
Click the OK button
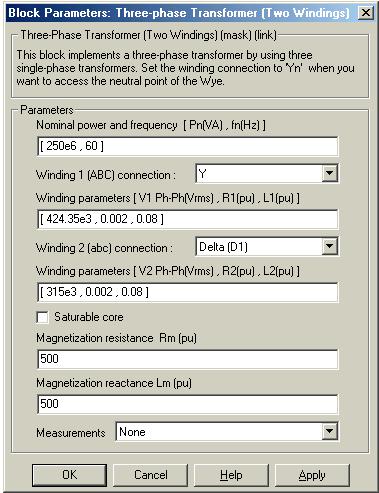(x=69, y=475)
